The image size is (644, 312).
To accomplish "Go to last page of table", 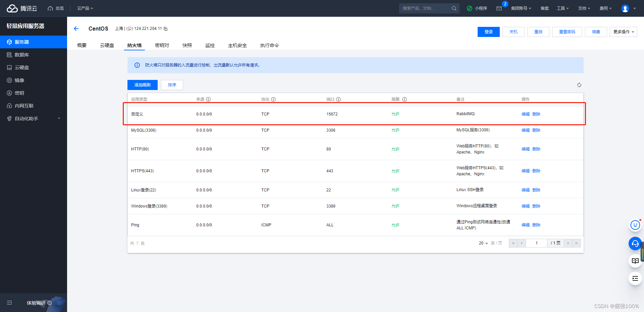I will (x=576, y=243).
